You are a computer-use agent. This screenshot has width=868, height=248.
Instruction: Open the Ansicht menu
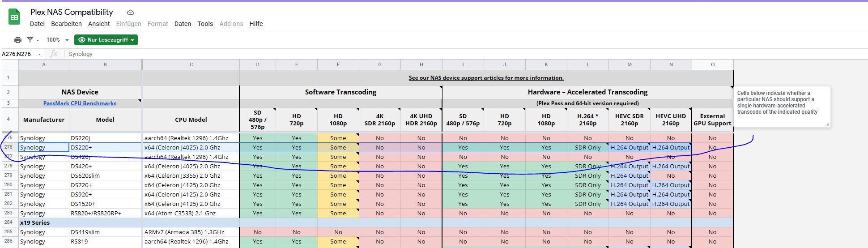[x=99, y=24]
